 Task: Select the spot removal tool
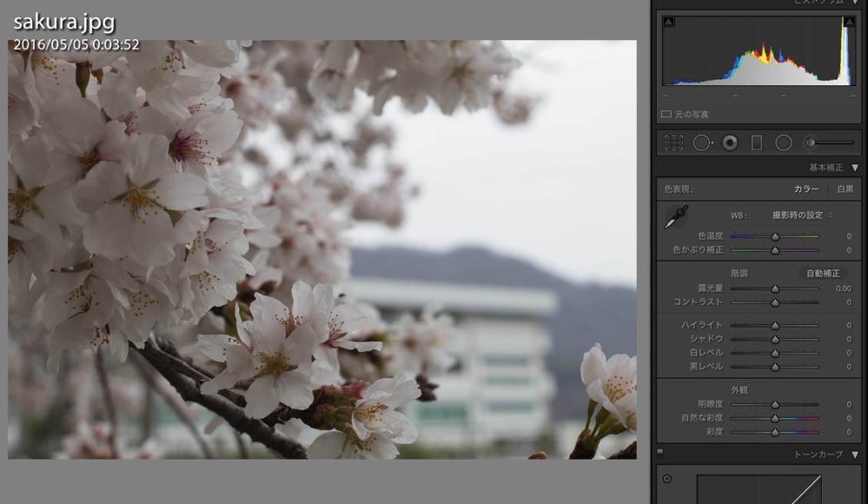703,143
